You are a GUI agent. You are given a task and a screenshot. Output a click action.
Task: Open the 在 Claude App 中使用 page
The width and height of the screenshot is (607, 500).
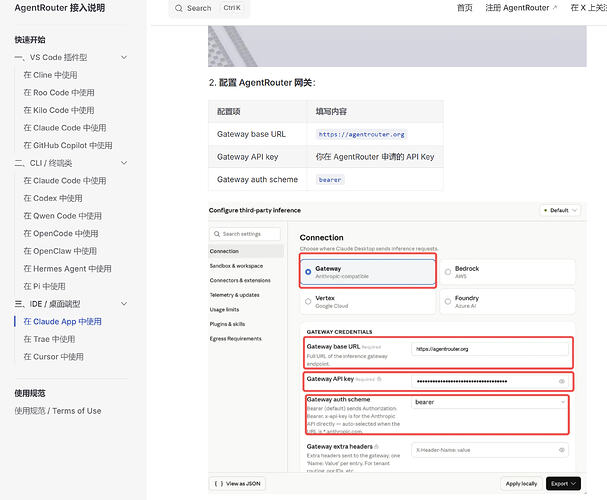click(x=62, y=322)
